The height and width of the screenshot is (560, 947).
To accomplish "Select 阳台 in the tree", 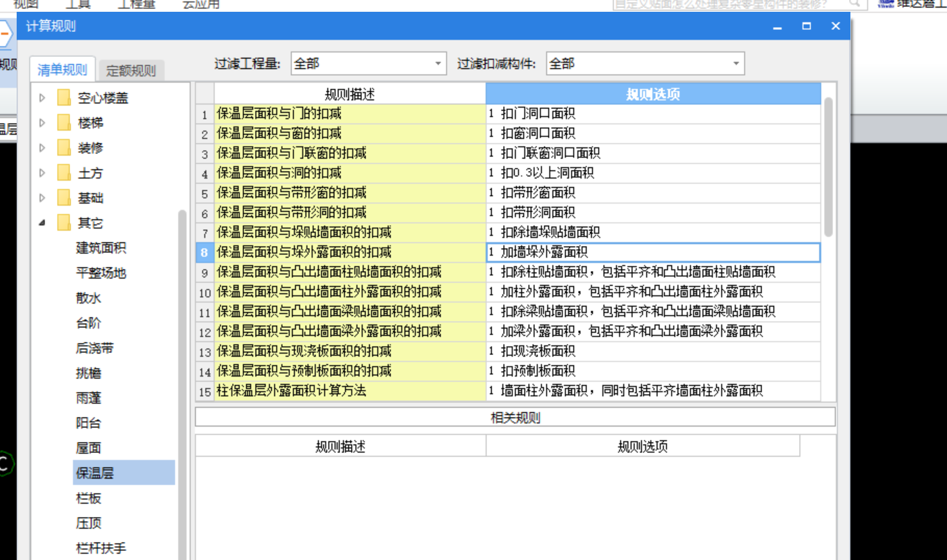I will point(88,423).
